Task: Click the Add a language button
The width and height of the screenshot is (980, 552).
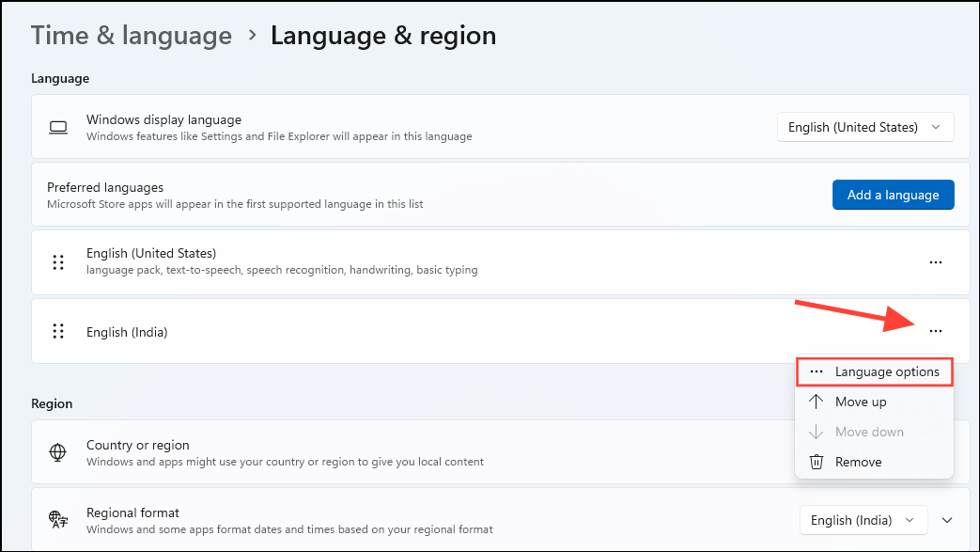Action: click(893, 195)
